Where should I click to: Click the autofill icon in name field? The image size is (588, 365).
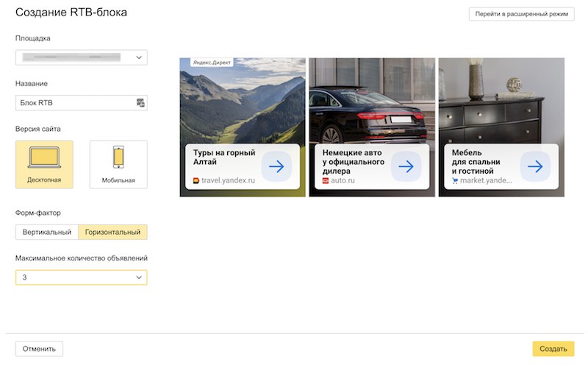(140, 103)
